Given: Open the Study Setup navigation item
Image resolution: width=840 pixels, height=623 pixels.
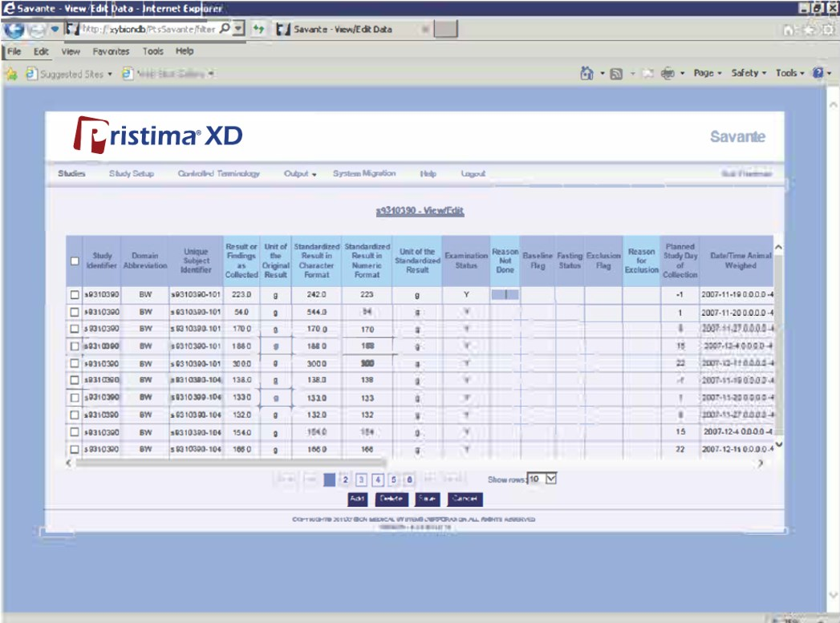Looking at the screenshot, I should pyautogui.click(x=131, y=174).
